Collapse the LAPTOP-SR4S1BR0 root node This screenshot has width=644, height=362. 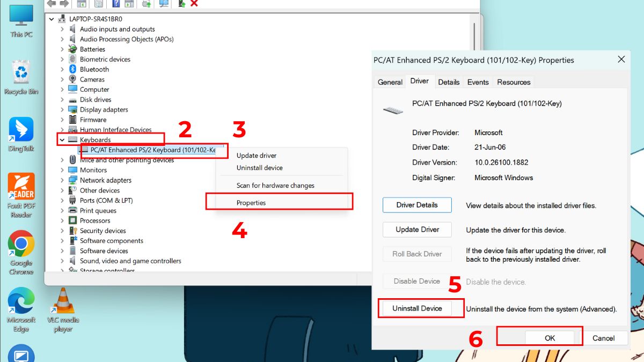52,19
